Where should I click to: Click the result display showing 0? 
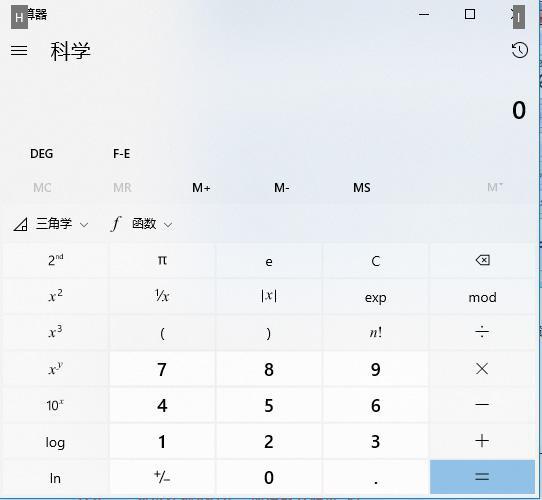coord(519,110)
